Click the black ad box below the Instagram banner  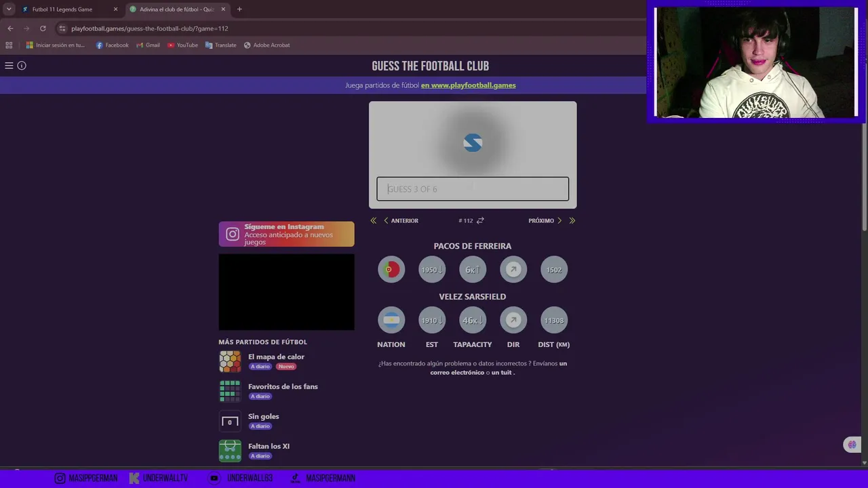coord(286,291)
